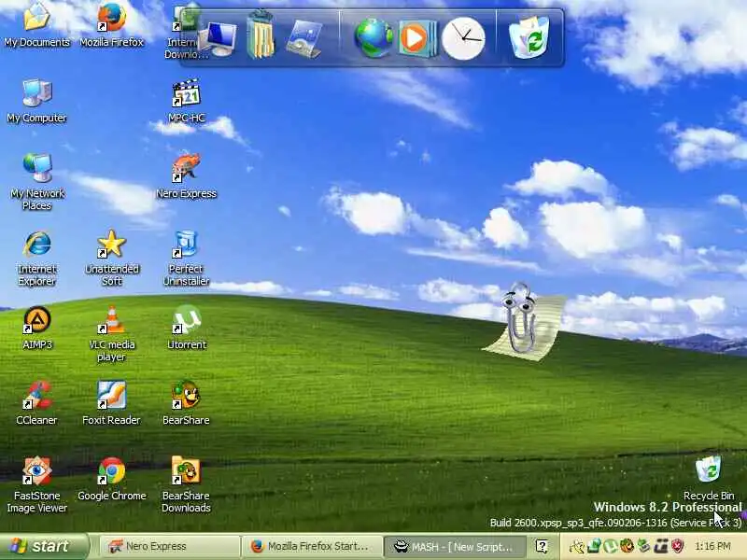Click the yellow figure icon in the system tray
Screen dimensions: 747x560
(577, 546)
